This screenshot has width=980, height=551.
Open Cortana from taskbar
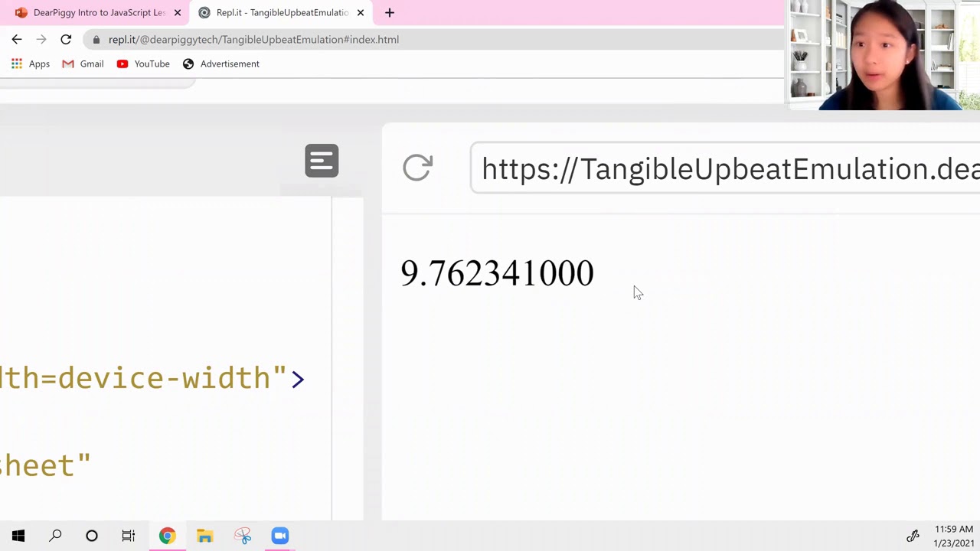tap(92, 536)
